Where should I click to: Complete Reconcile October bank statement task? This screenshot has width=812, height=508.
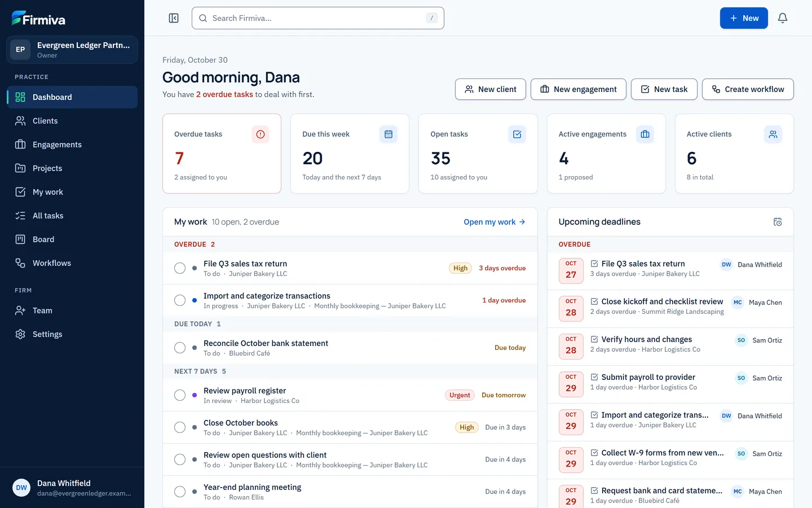(180, 348)
